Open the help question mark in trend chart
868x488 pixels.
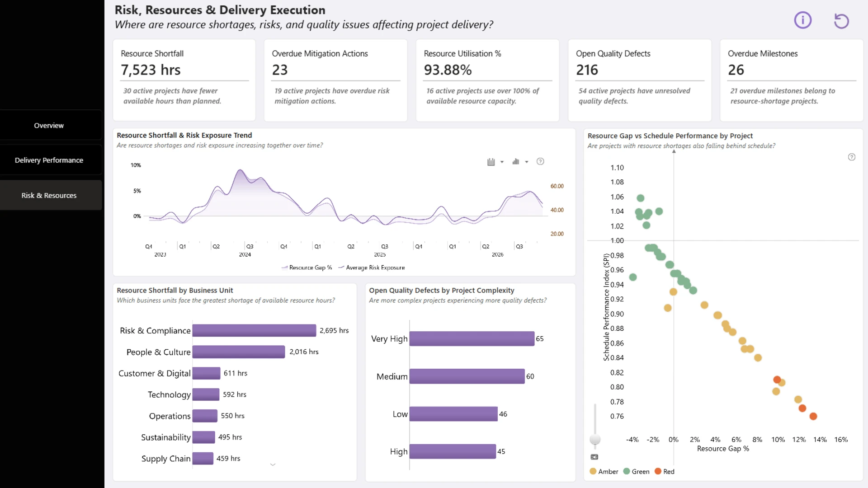[540, 162]
